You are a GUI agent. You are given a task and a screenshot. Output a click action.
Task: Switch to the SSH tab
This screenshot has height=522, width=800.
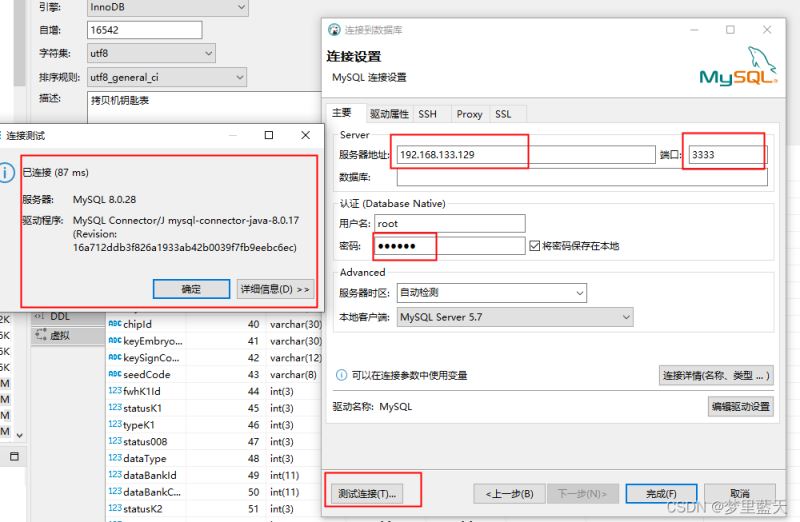(x=428, y=114)
